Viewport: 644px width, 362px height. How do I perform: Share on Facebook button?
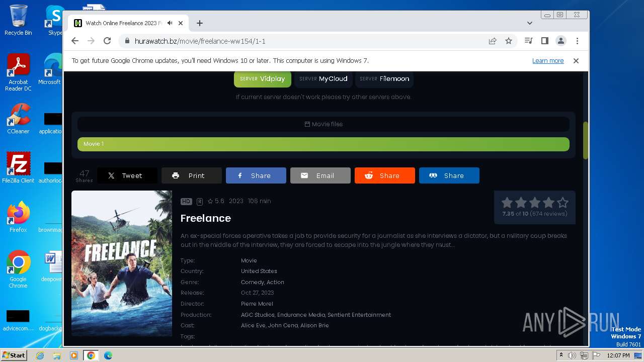coord(256,175)
